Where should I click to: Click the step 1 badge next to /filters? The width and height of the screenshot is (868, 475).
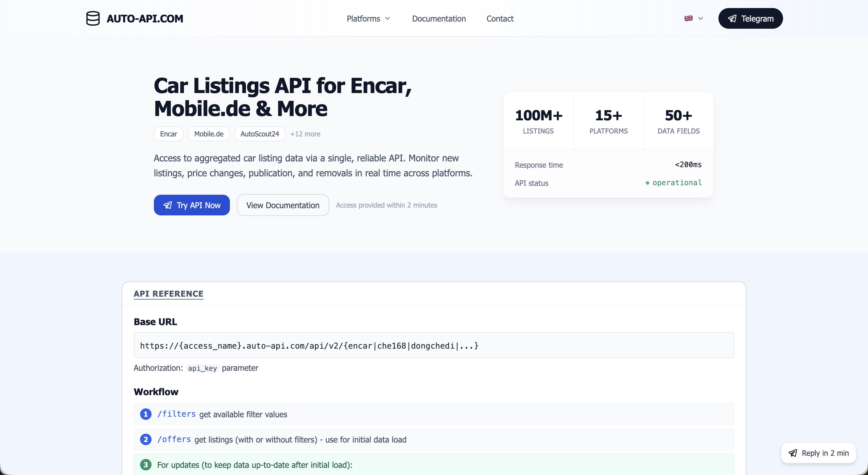[x=145, y=414]
